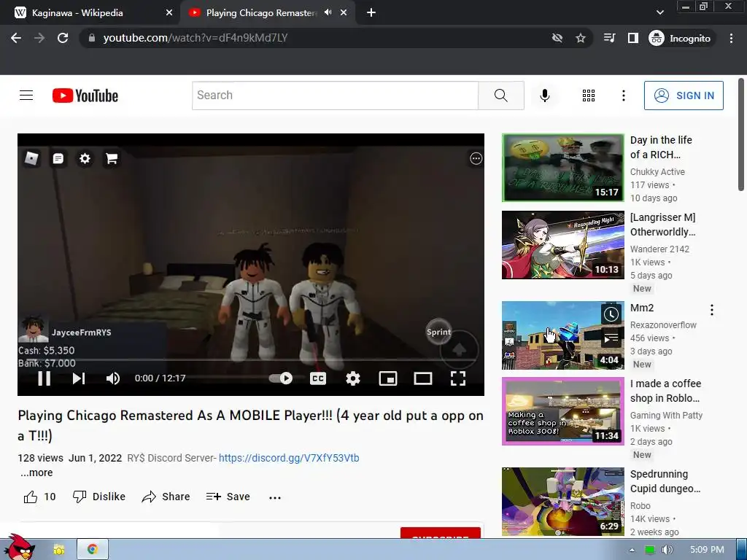The height and width of the screenshot is (560, 747).
Task: Open the Day in the life of a RICH video thumbnail
Action: click(562, 168)
